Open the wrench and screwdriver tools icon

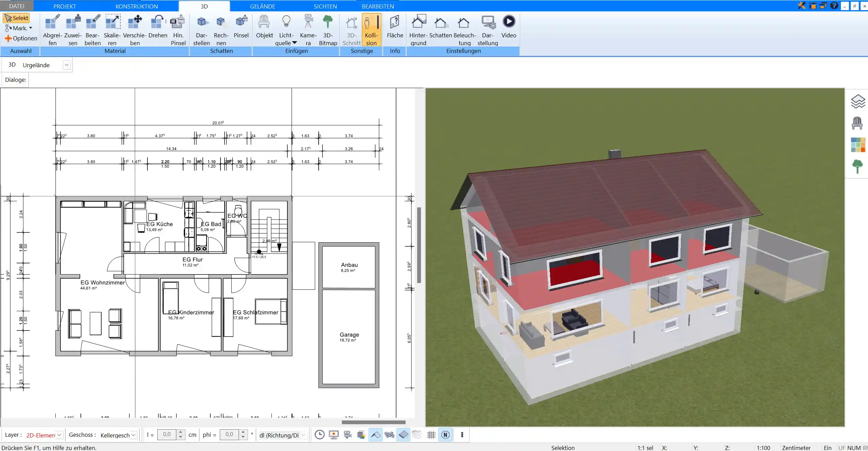point(801,5)
